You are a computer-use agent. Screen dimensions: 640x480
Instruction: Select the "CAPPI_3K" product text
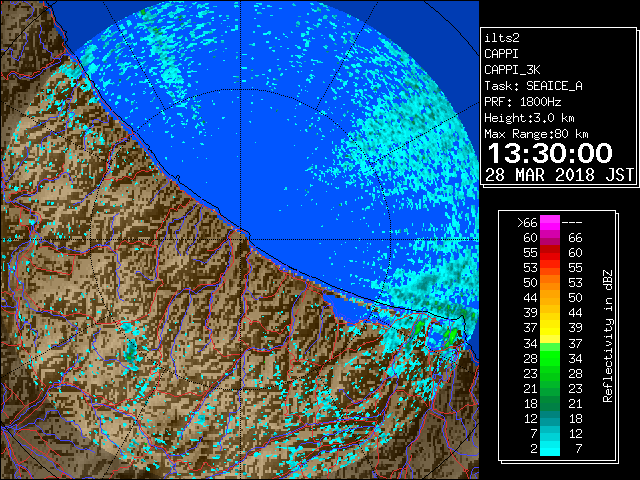point(512,70)
